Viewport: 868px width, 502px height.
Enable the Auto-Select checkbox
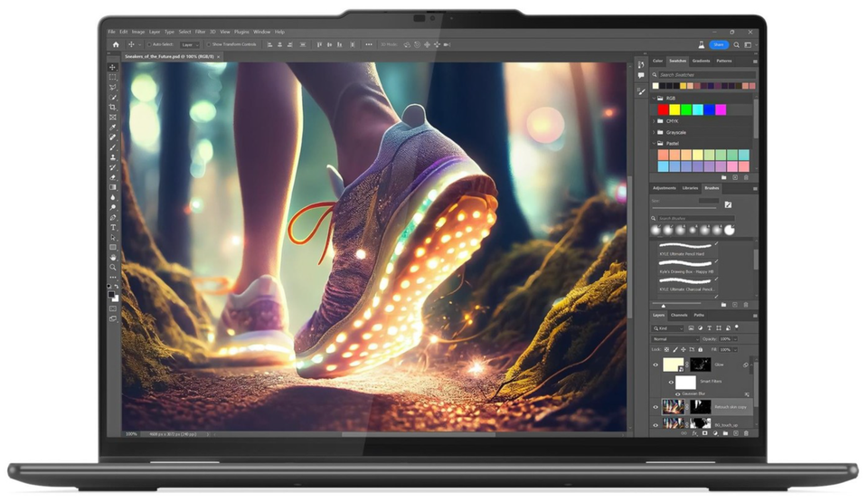(x=149, y=44)
